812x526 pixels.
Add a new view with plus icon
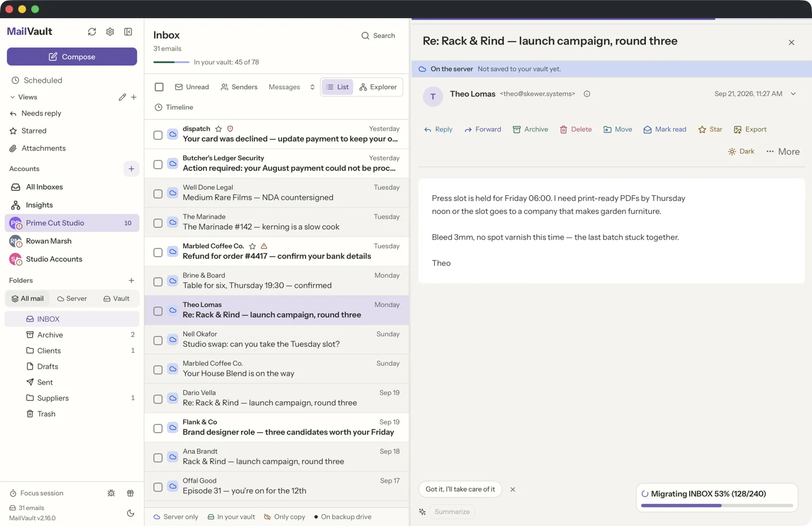coord(134,97)
